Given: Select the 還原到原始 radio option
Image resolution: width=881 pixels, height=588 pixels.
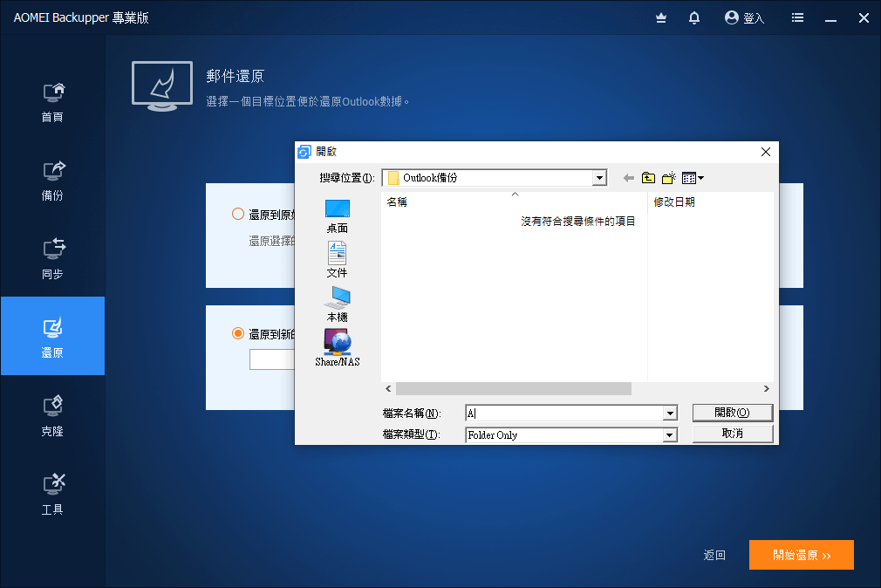Looking at the screenshot, I should (237, 215).
